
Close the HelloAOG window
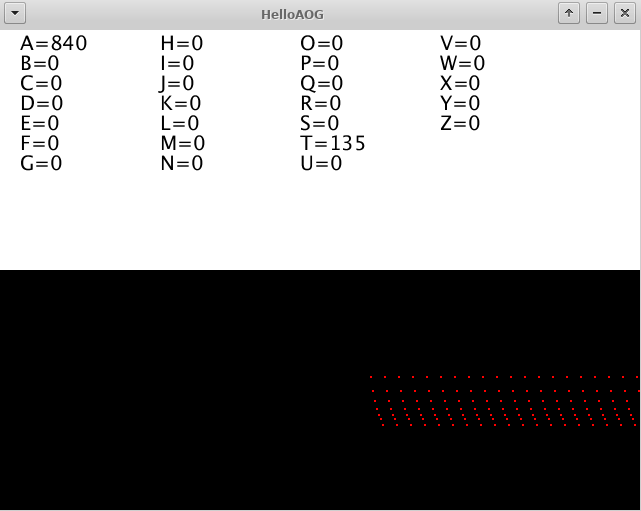pyautogui.click(x=623, y=14)
